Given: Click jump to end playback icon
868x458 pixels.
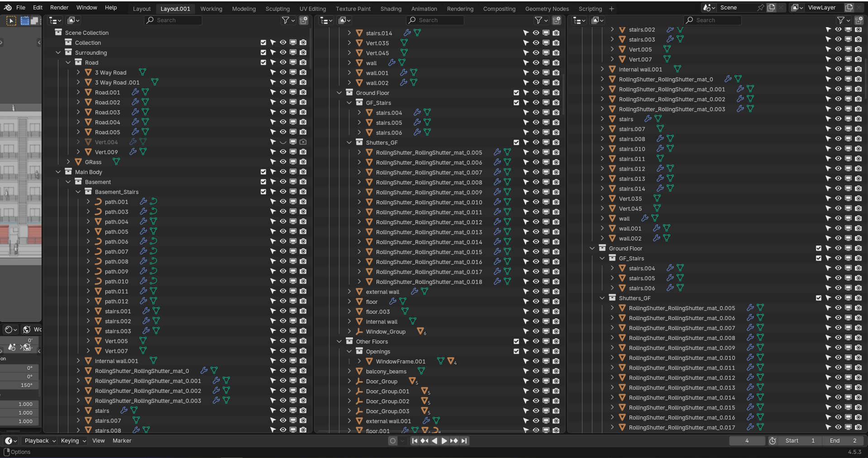Looking at the screenshot, I should [x=464, y=441].
